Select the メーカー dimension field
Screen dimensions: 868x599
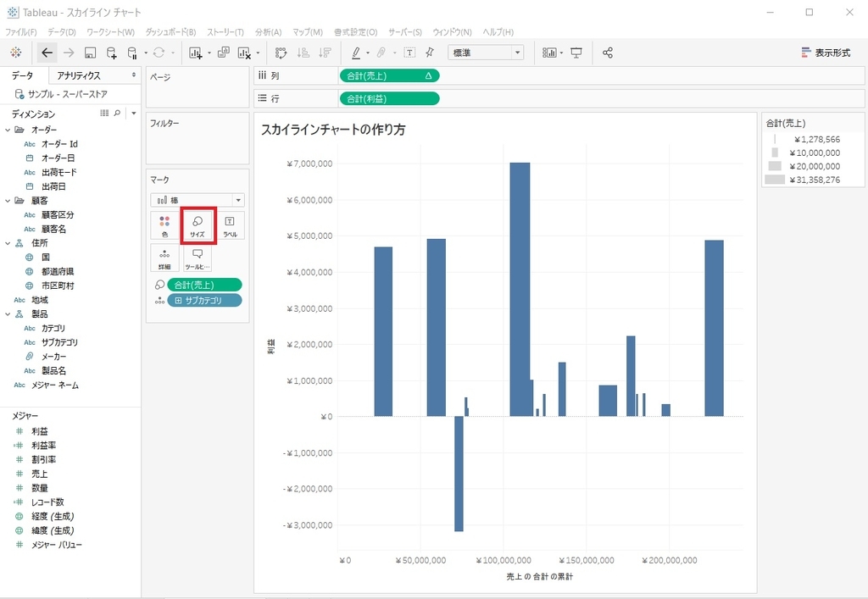53,357
